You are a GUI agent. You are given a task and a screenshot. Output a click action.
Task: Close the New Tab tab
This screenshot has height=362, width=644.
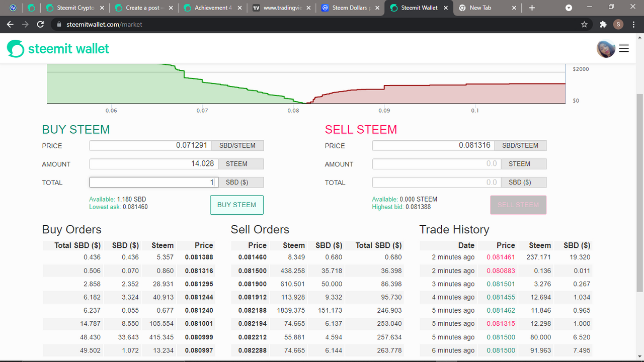[x=514, y=8]
